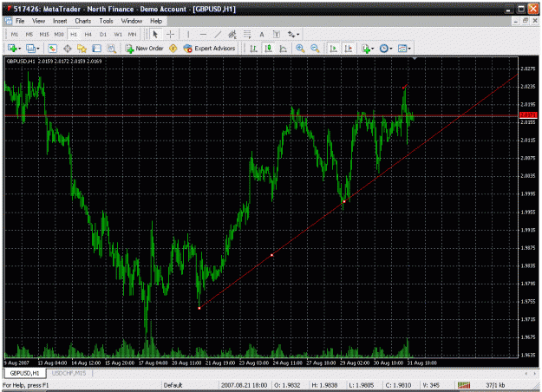Switch chart to bar chart
The image size is (542, 392).
pyautogui.click(x=253, y=49)
